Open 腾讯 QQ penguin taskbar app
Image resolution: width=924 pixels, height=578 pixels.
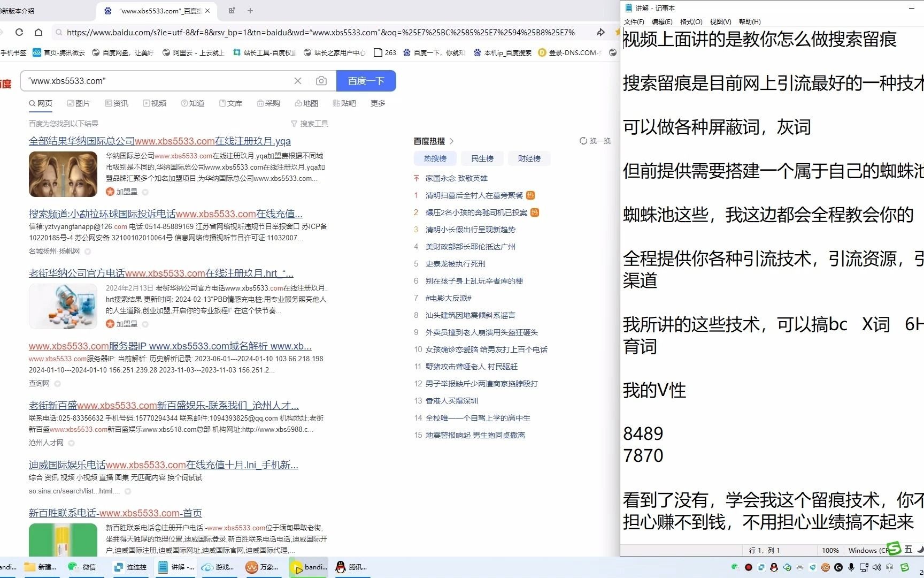pyautogui.click(x=351, y=567)
